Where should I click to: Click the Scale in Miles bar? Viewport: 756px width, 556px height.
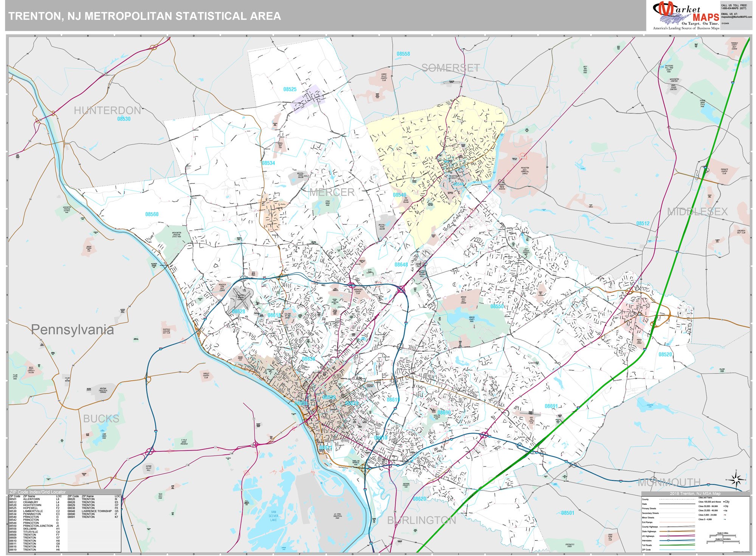pyautogui.click(x=723, y=535)
